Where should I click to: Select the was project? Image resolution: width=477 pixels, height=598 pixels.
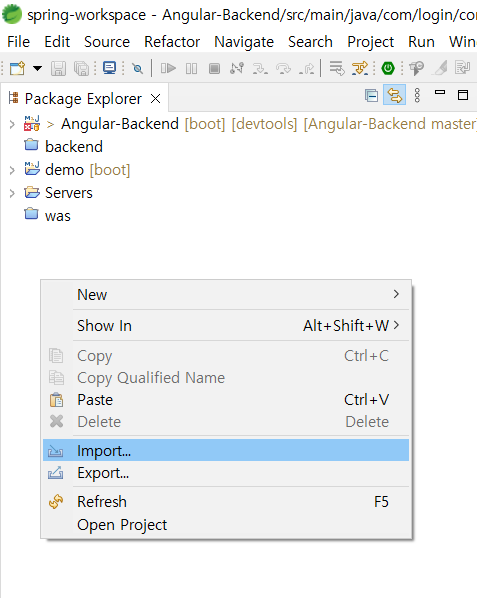point(58,216)
